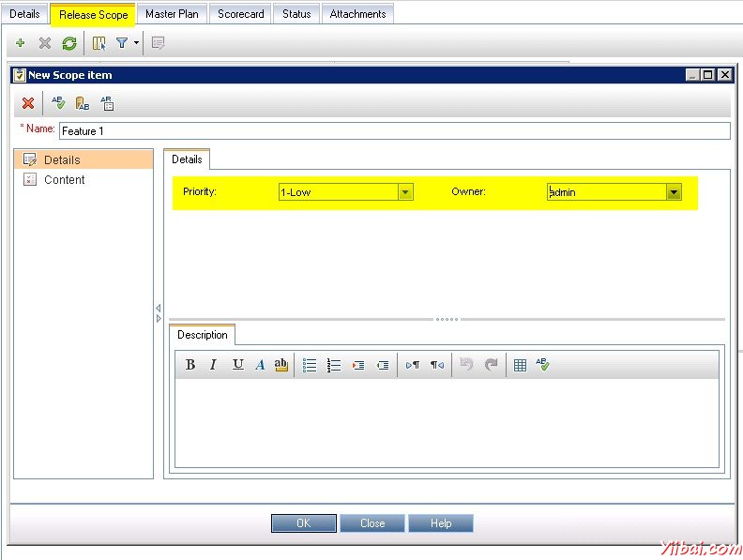This screenshot has width=743, height=560.
Task: Choose the text highlight color button
Action: click(281, 365)
